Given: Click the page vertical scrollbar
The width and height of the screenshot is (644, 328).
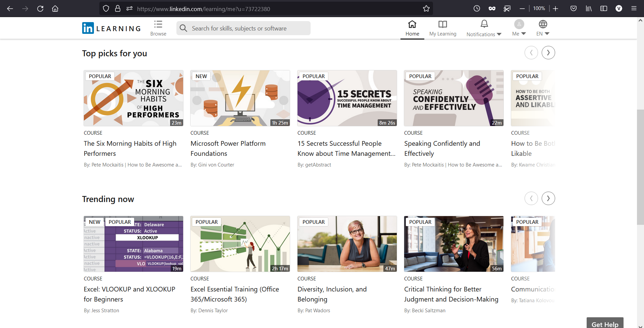Looking at the screenshot, I should (x=640, y=168).
